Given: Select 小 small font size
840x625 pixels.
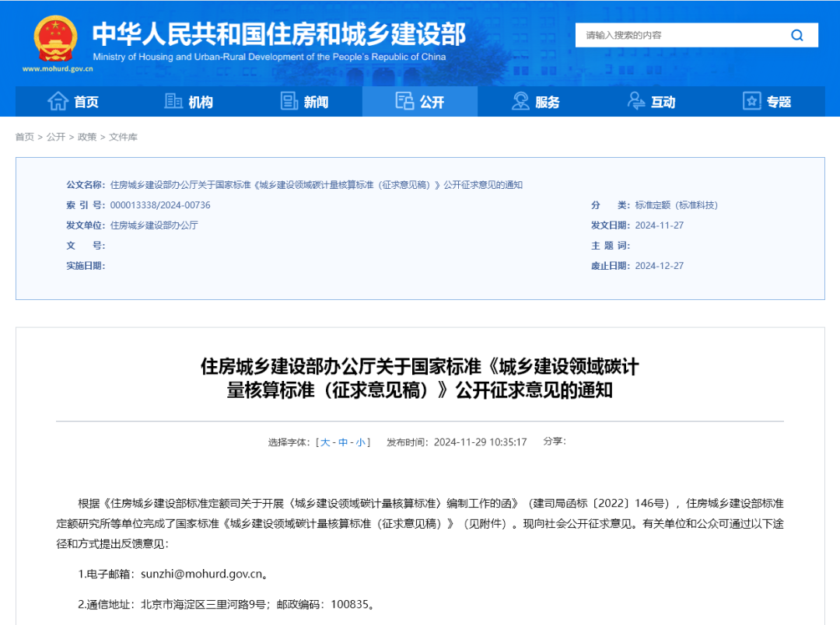Looking at the screenshot, I should (x=362, y=441).
